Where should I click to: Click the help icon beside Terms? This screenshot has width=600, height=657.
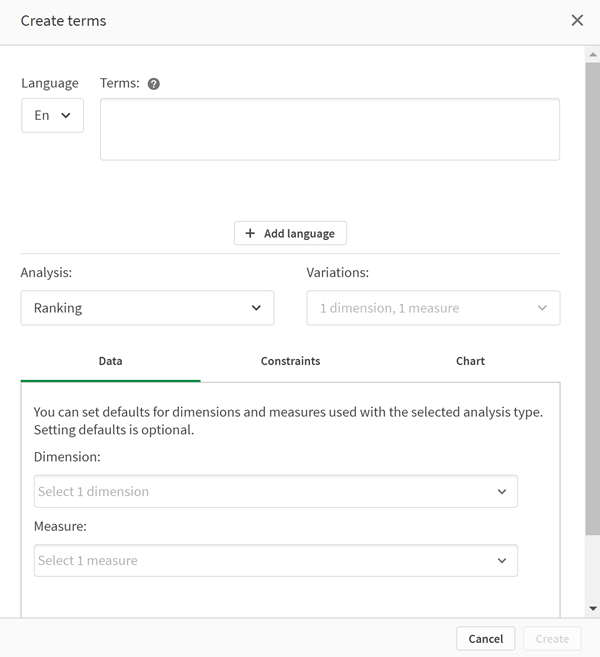tap(154, 84)
